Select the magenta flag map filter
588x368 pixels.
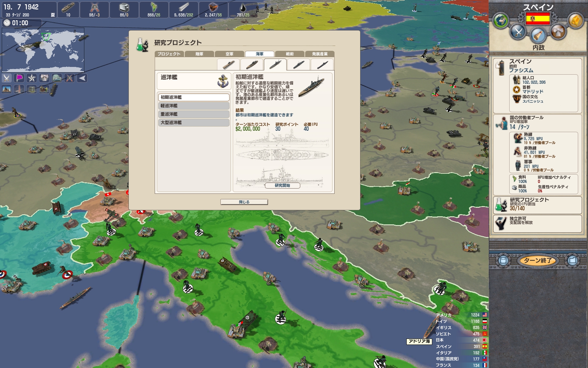19,78
